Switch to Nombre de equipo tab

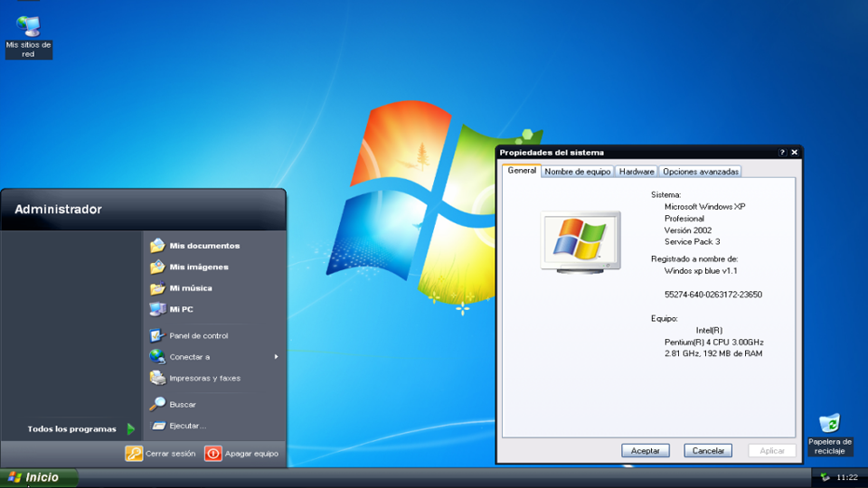point(578,172)
